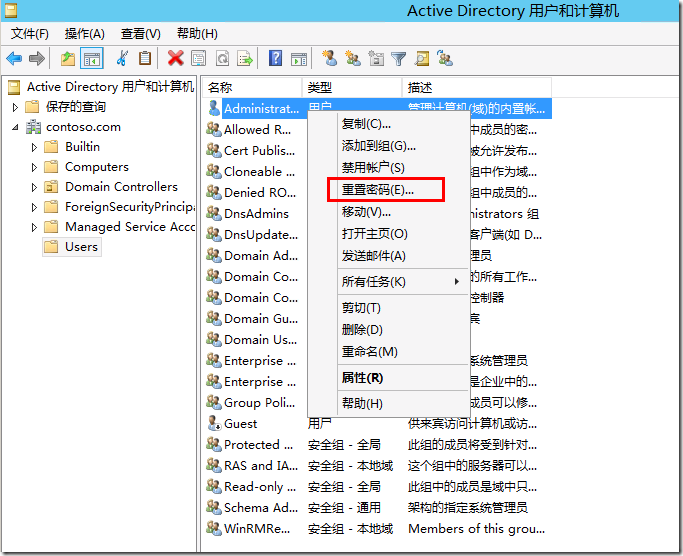Click the Back arrow toolbar icon
Screen dimensions: 683x556
[14, 58]
